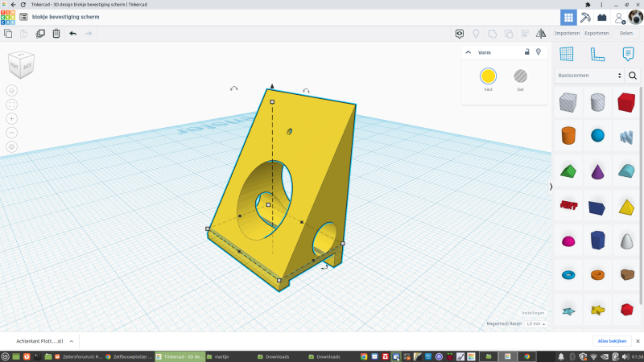Viewport: 644px width, 362px height.
Task: Zoom in with the plus icon
Action: pos(12,118)
